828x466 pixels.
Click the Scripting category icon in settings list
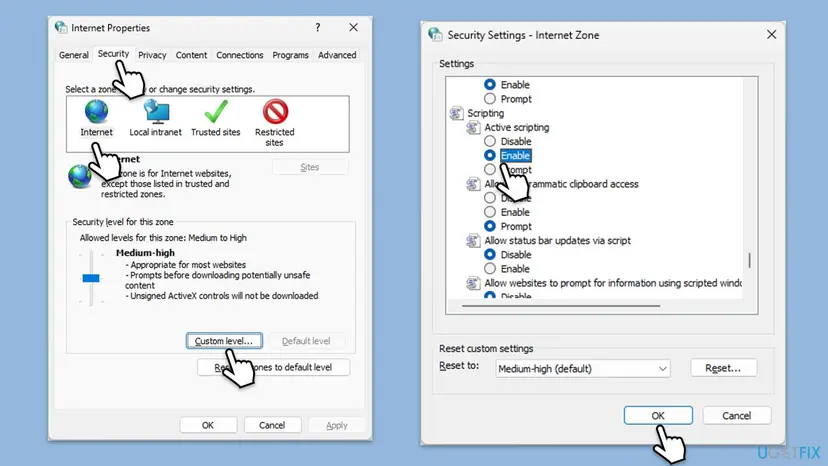pos(456,113)
